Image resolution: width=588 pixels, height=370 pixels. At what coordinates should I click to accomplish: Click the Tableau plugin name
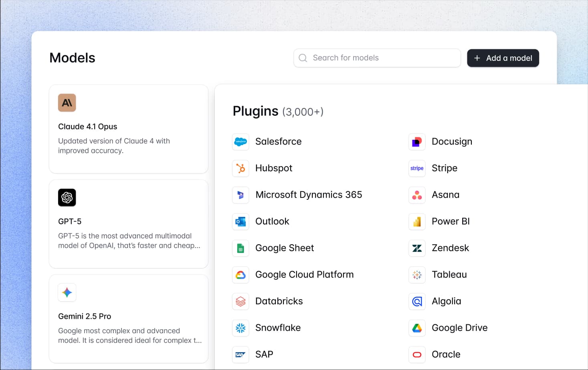(x=449, y=275)
